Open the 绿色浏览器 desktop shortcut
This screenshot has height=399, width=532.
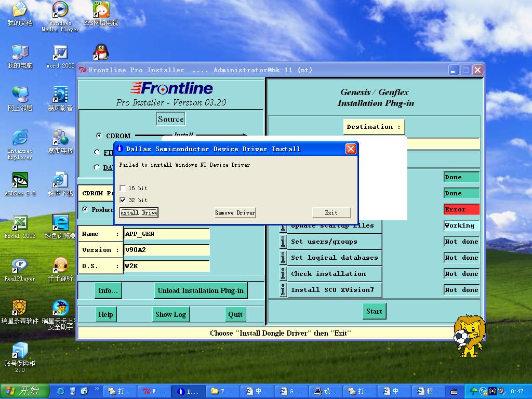(x=60, y=227)
